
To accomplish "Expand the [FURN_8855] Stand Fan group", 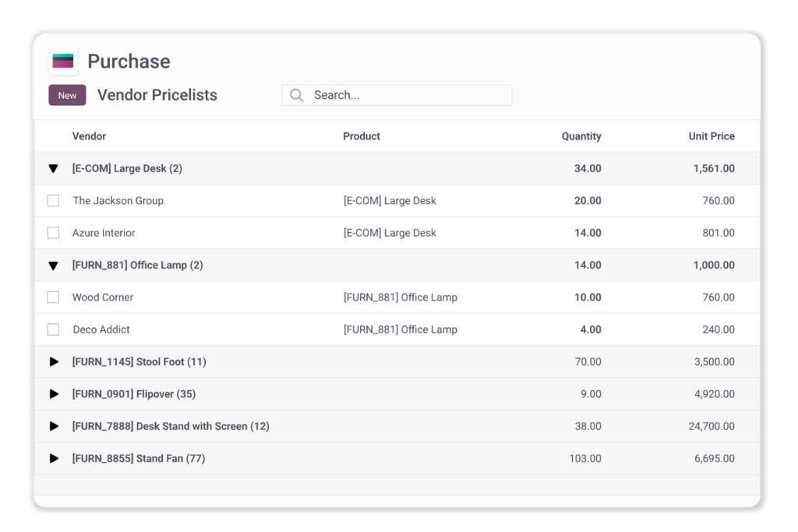I will coord(53,458).
